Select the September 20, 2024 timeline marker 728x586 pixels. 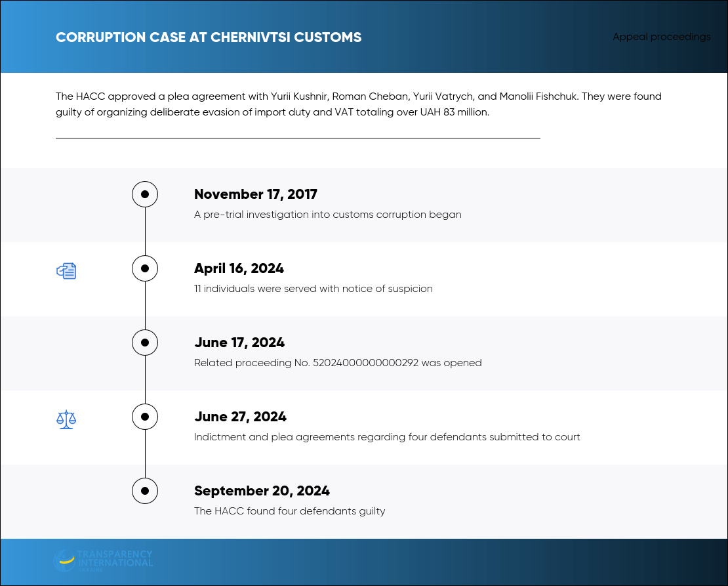pos(145,491)
